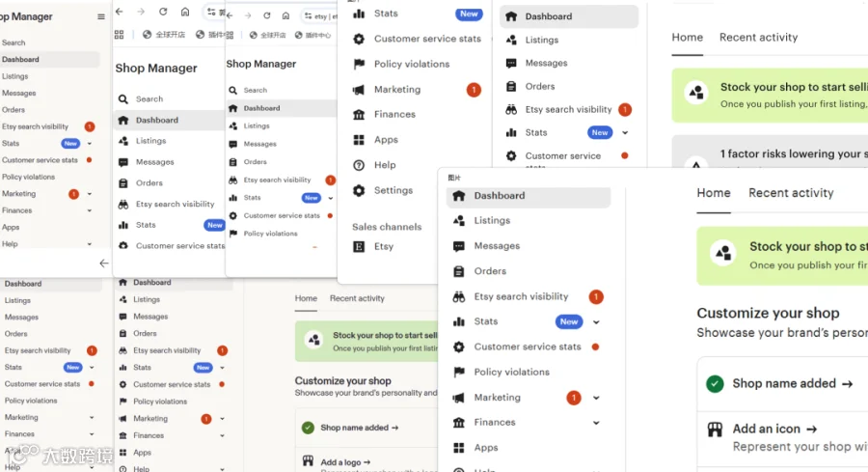
Task: Click the Sales channels section label
Action: (x=387, y=227)
